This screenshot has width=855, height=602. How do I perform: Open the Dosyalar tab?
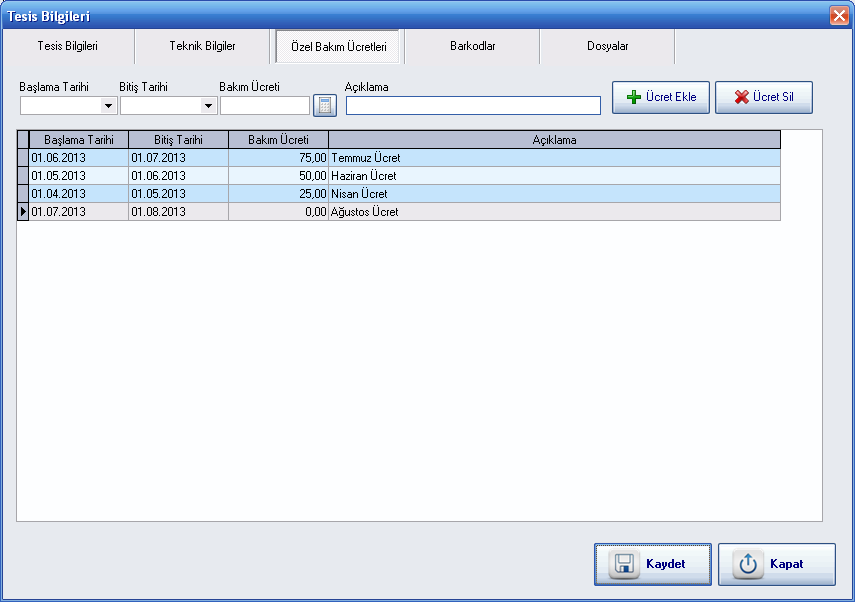(607, 46)
